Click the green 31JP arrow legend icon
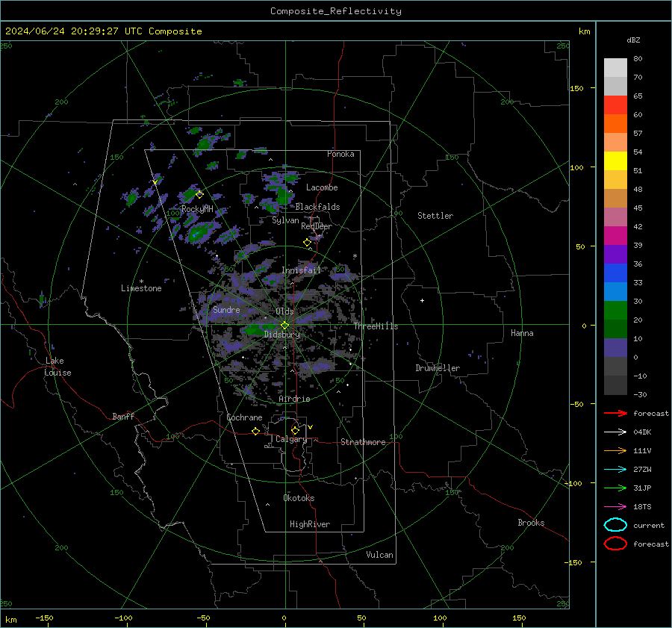Viewport: 672px width, 628px height. 615,488
